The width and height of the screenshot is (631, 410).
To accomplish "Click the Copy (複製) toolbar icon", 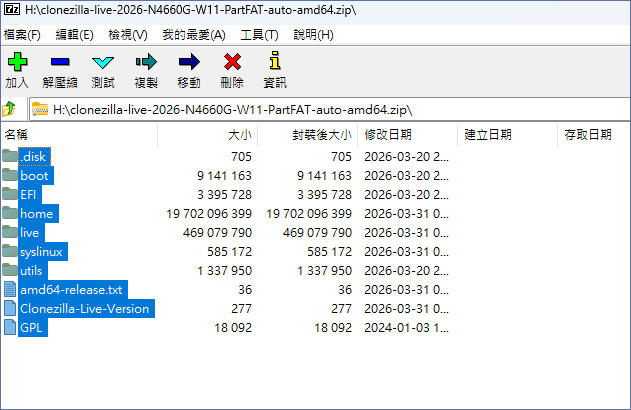I will 146,63.
